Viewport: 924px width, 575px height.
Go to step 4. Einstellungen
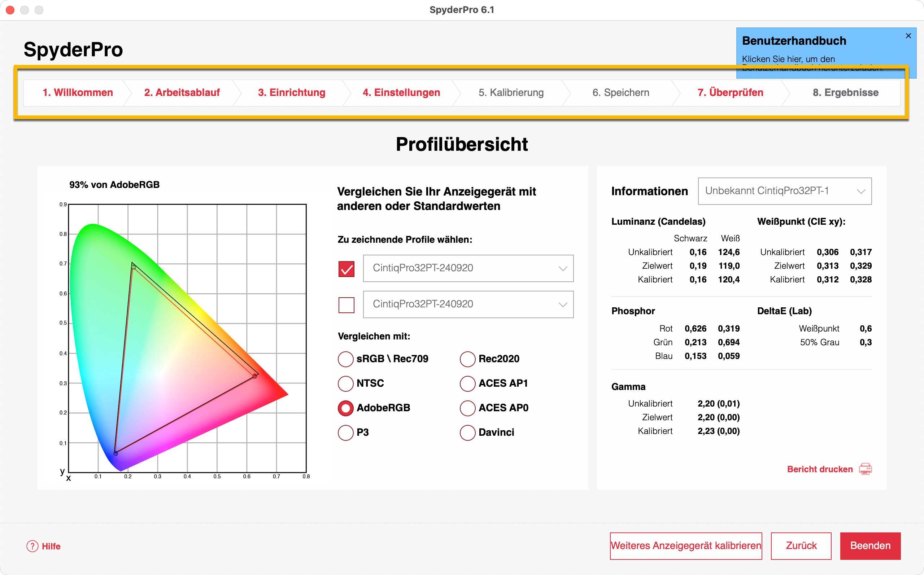[x=401, y=92]
